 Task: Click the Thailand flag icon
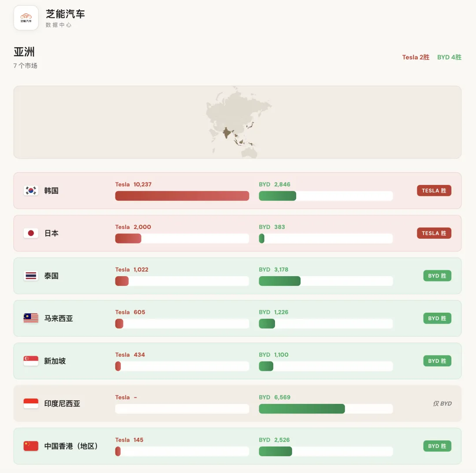[x=31, y=276]
